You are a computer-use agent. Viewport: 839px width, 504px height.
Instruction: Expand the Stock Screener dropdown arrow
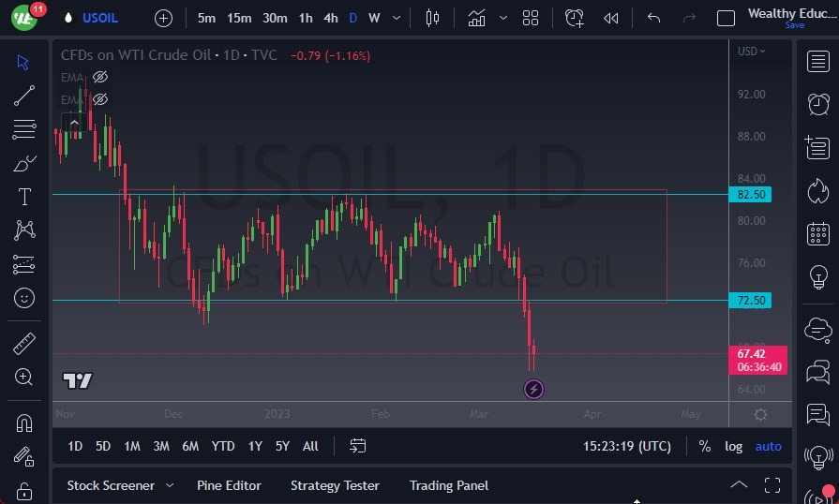[170, 485]
